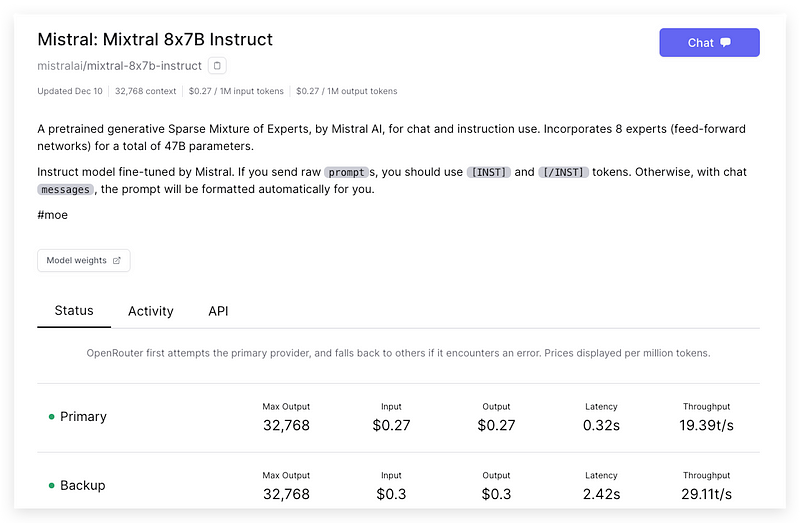Switch to the Status tab
Screen dimensions: 800x523
coord(74,311)
